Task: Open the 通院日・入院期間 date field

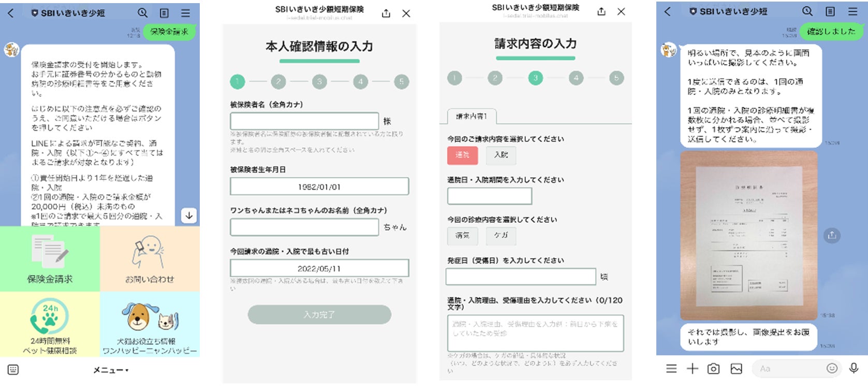Action: pos(490,196)
